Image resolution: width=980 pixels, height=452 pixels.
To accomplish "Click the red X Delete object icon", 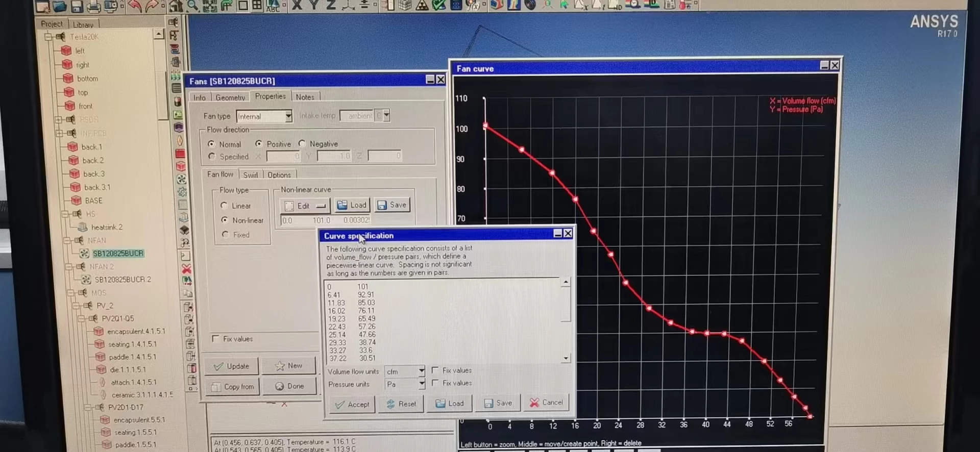I will pyautogui.click(x=186, y=268).
